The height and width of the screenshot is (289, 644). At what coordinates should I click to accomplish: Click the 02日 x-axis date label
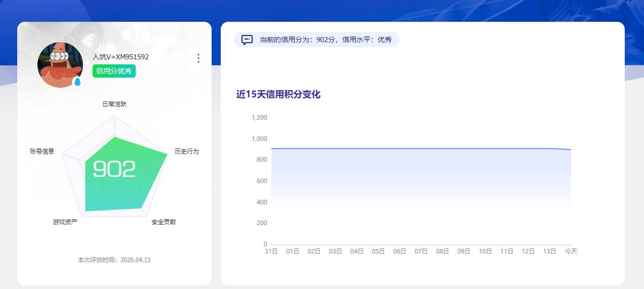point(314,251)
